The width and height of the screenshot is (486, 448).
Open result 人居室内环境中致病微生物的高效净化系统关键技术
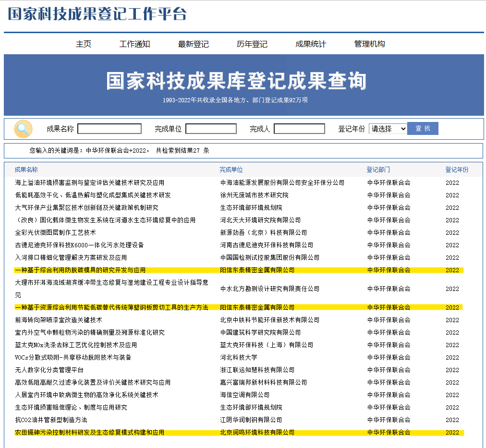coord(87,395)
